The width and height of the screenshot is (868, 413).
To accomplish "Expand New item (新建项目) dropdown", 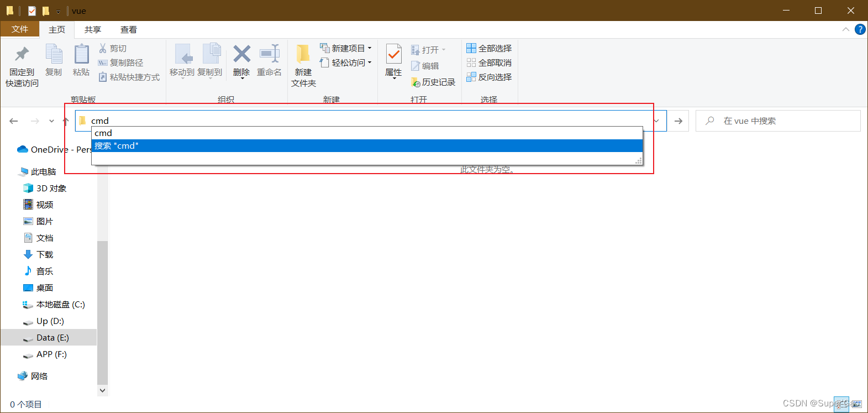I will pyautogui.click(x=370, y=48).
